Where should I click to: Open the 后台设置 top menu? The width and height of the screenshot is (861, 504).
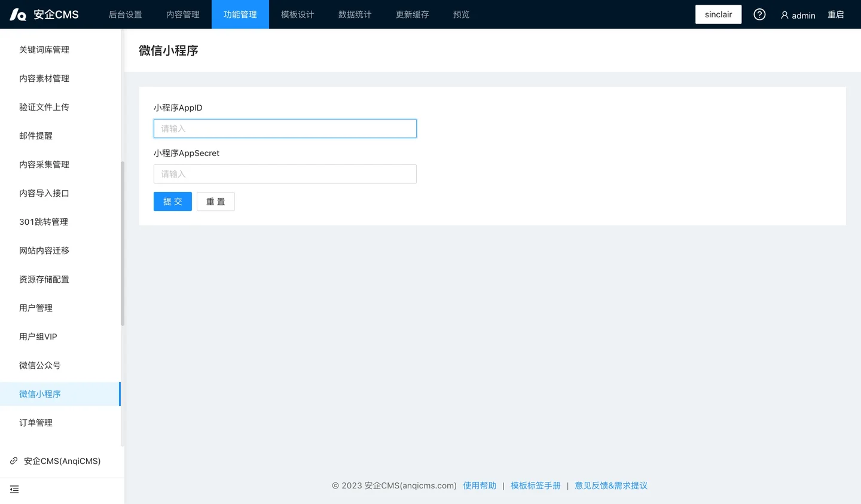click(x=126, y=14)
